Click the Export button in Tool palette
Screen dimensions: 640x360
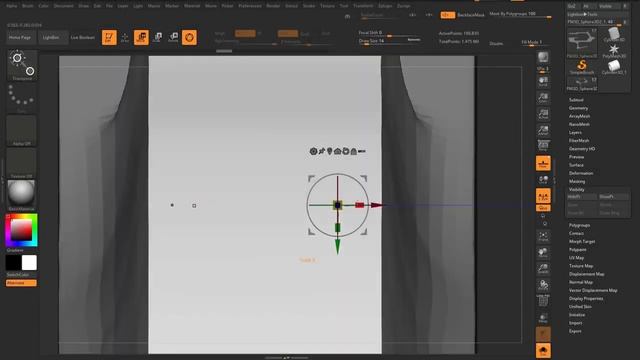[575, 331]
